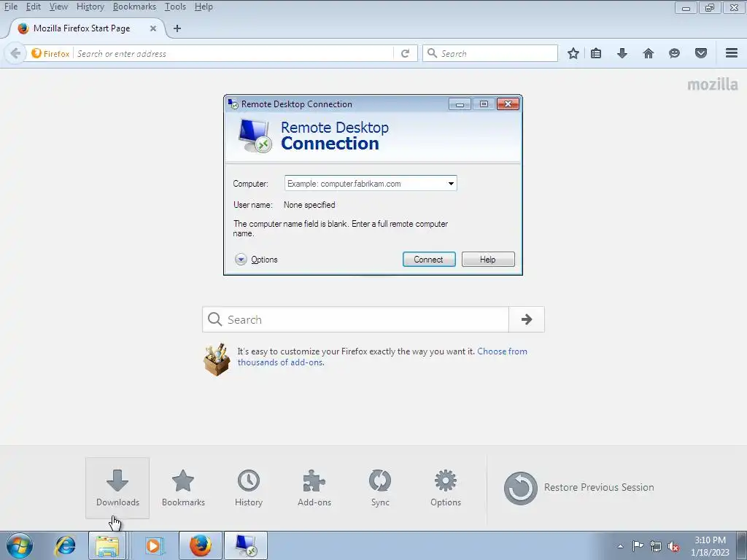This screenshot has height=560, width=747.
Task: Open network status tray icon
Action: click(656, 546)
